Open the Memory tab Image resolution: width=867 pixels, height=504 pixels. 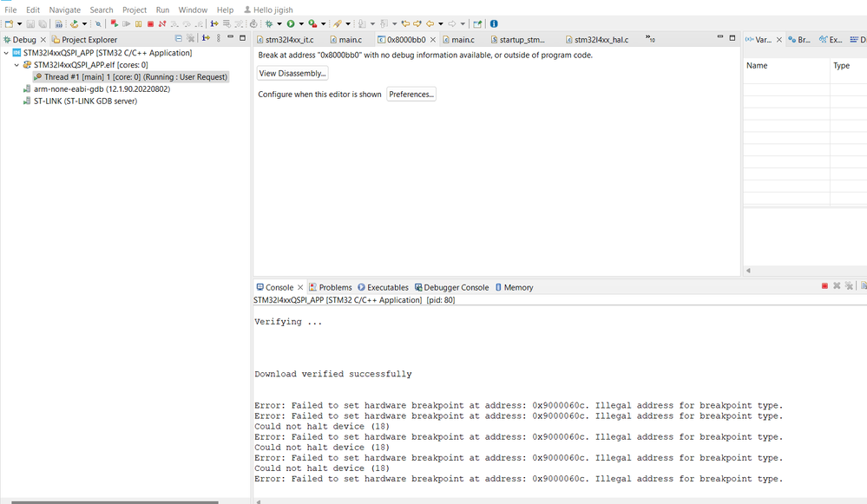click(x=514, y=287)
